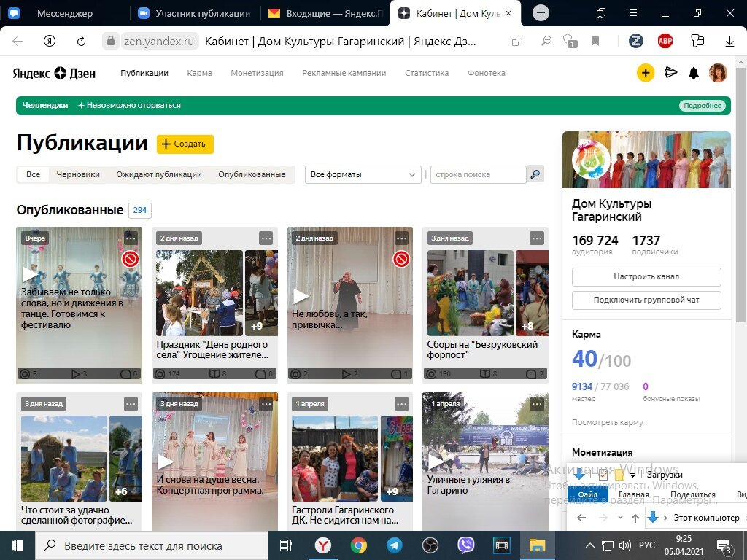The height and width of the screenshot is (560, 747).
Task: Click the Z extension icon in toolbar
Action: (635, 42)
